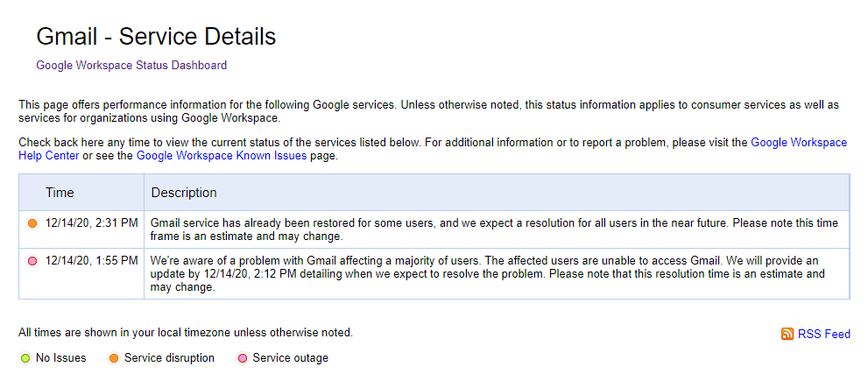
Task: Click the No Issues legend label
Action: pyautogui.click(x=61, y=358)
